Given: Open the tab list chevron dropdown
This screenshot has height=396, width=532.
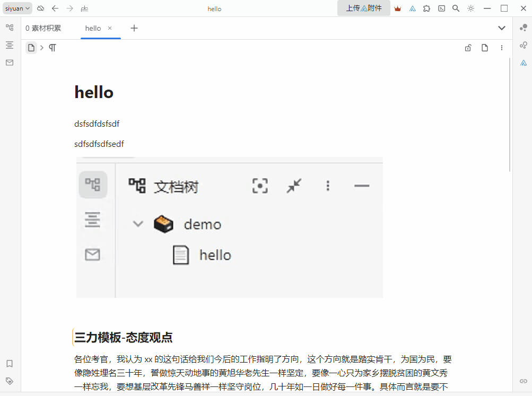Looking at the screenshot, I should point(502,28).
